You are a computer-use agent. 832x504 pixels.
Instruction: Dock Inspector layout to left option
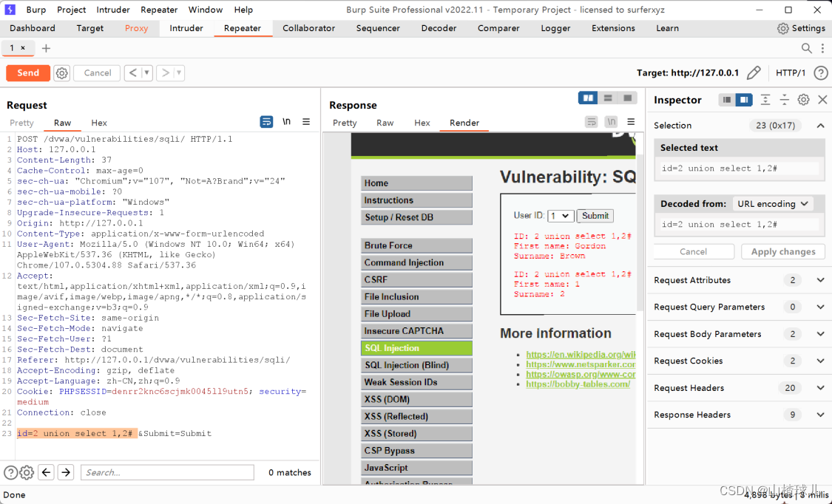(727, 100)
